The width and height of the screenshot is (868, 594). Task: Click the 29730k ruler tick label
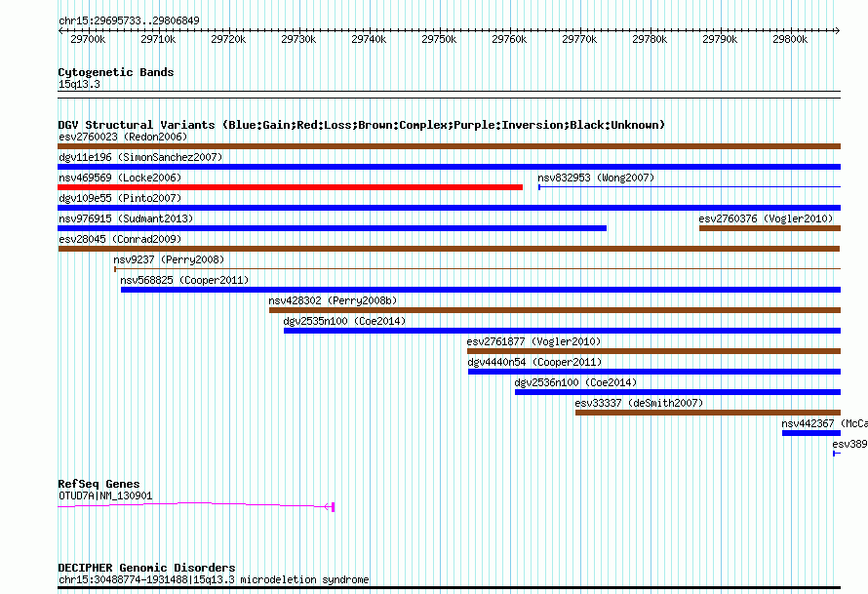(298, 39)
